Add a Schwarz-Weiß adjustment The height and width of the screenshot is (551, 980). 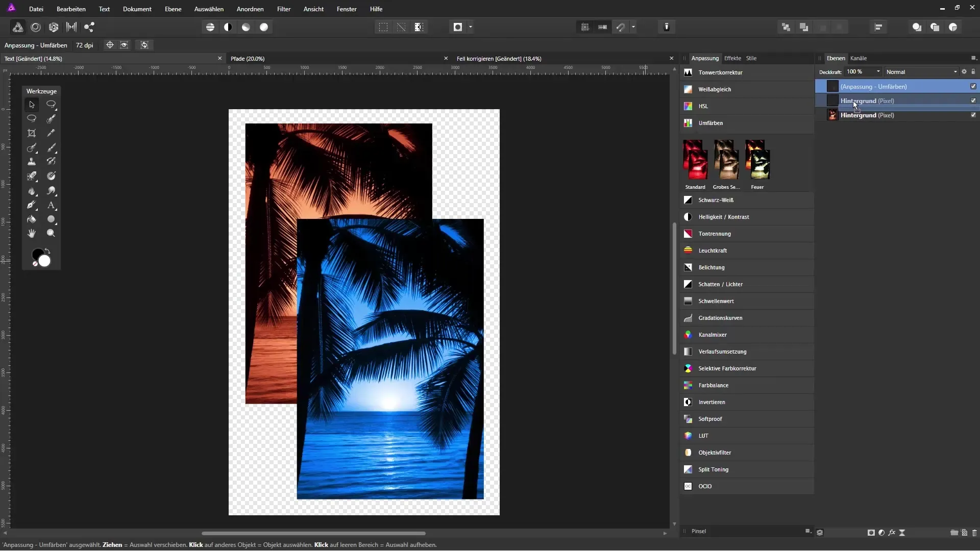[x=747, y=200]
